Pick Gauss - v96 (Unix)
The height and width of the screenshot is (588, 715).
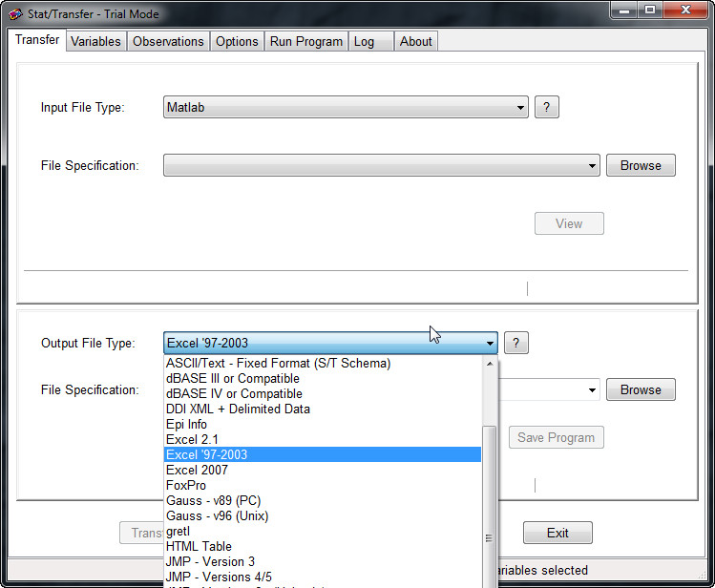point(323,516)
